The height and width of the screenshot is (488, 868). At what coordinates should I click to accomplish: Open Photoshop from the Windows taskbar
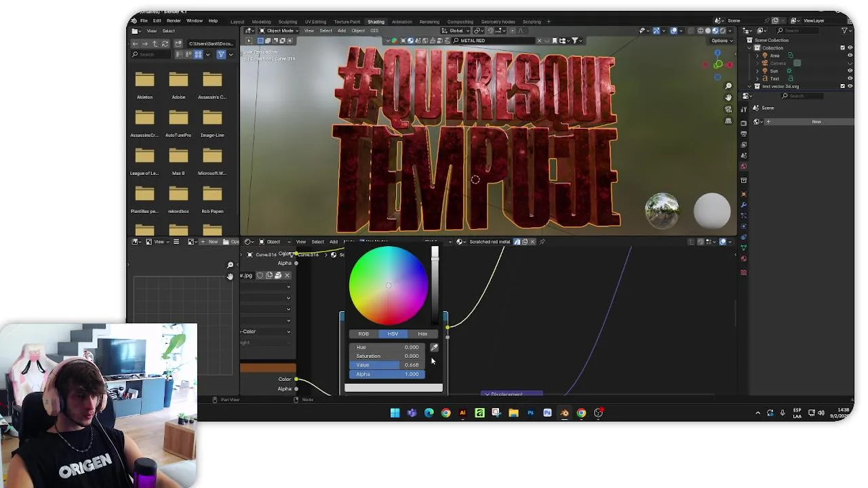coord(530,413)
